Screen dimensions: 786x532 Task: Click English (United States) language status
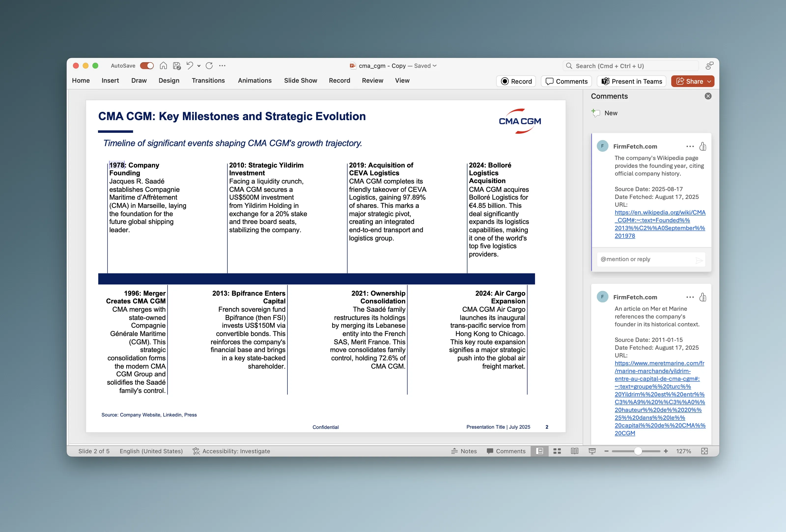click(x=151, y=451)
